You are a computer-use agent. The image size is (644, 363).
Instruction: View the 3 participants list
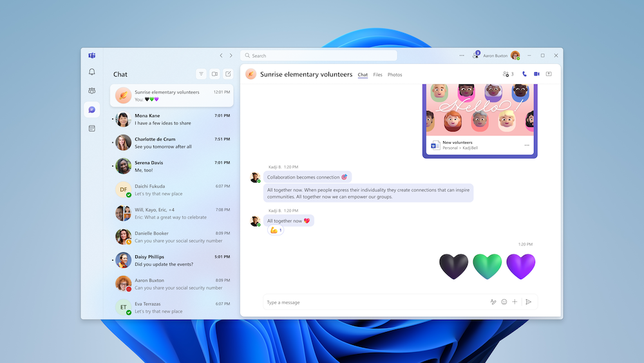pos(508,74)
